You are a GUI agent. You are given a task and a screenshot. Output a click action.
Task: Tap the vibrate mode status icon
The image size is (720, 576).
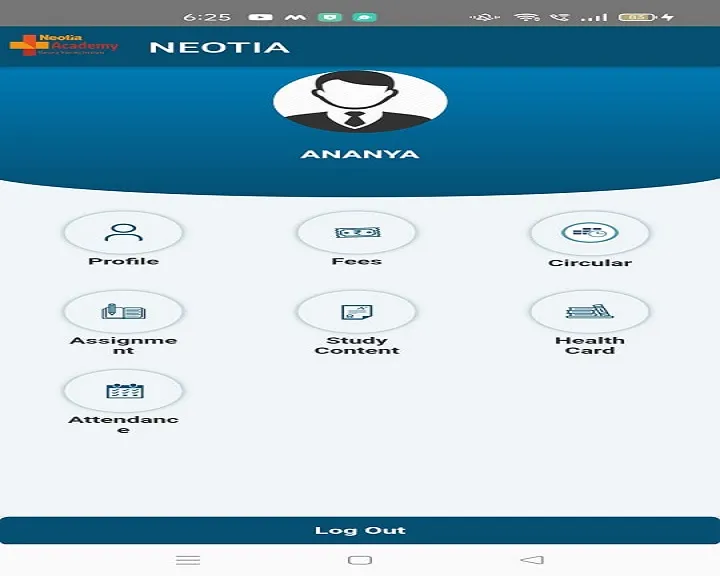[x=485, y=17]
